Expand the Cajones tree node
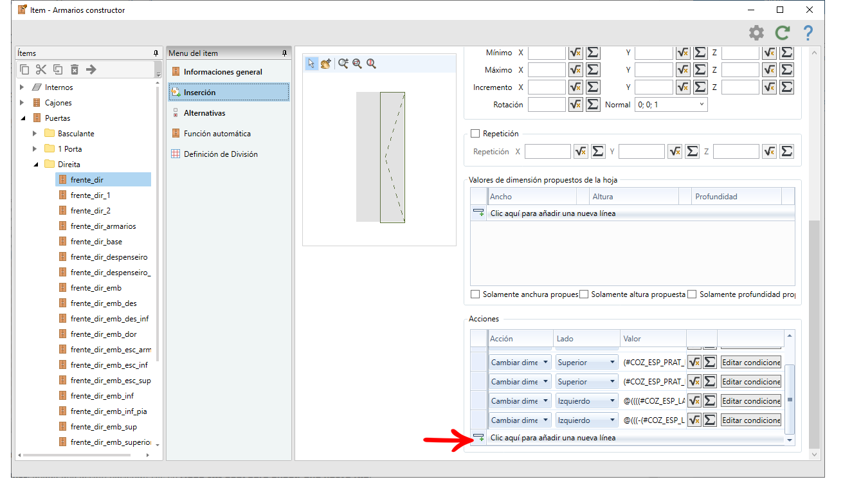Viewport: 843px width, 504px height. click(x=22, y=103)
